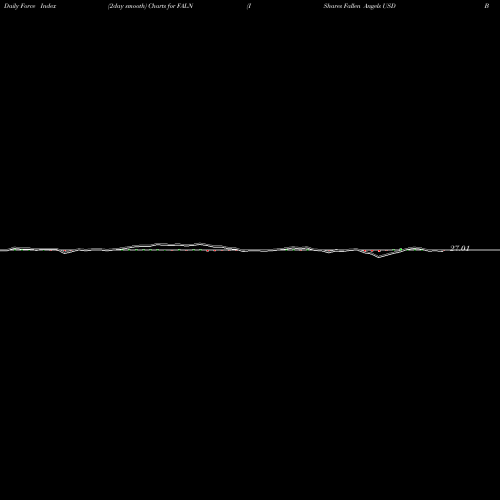Image resolution: width=500 pixels, height=500 pixels.
Task: Select the 27.01 value label
Action: (x=460, y=248)
